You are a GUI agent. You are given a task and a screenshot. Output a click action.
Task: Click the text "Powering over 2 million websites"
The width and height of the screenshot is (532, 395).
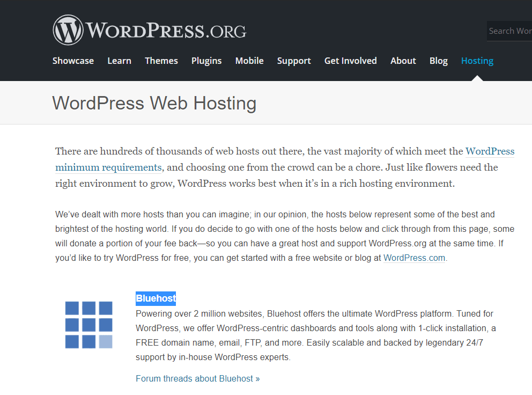[x=199, y=313]
